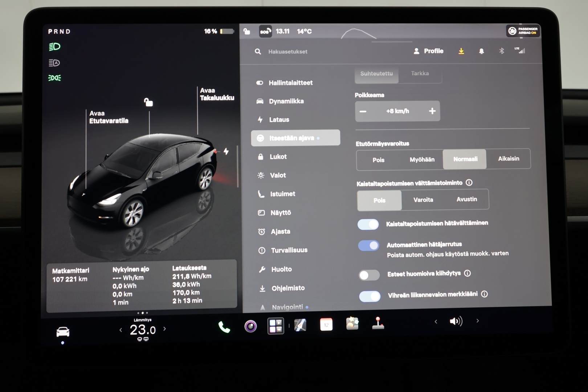The width and height of the screenshot is (588, 392).
Task: Open the Profile selector
Action: (x=428, y=51)
